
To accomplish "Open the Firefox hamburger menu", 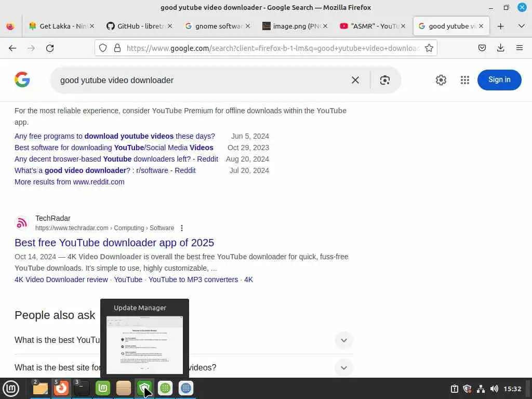I will click(520, 48).
